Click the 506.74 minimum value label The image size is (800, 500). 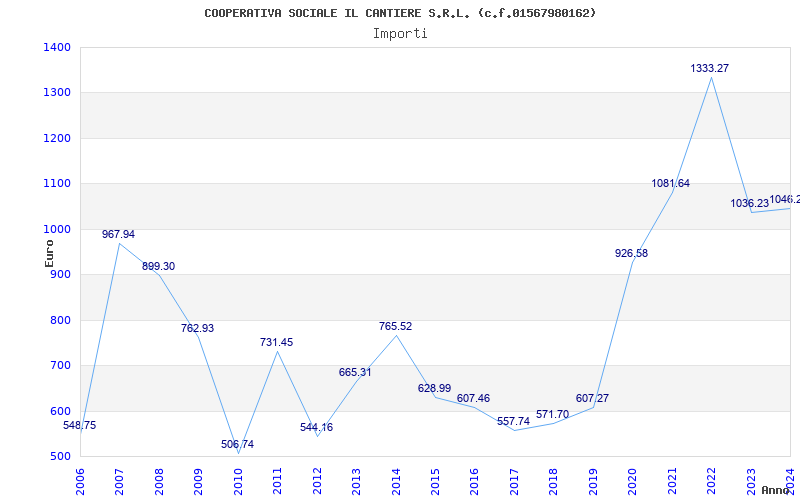[237, 444]
